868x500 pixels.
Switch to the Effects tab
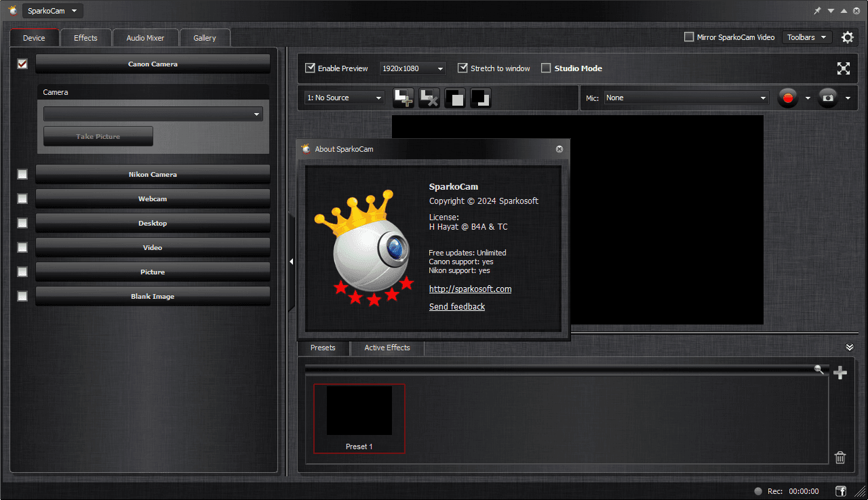pyautogui.click(x=85, y=37)
